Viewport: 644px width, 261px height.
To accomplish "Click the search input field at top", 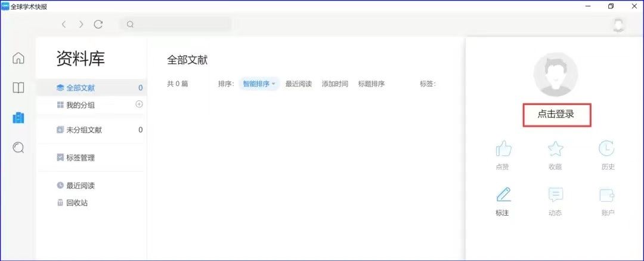I will [x=179, y=24].
